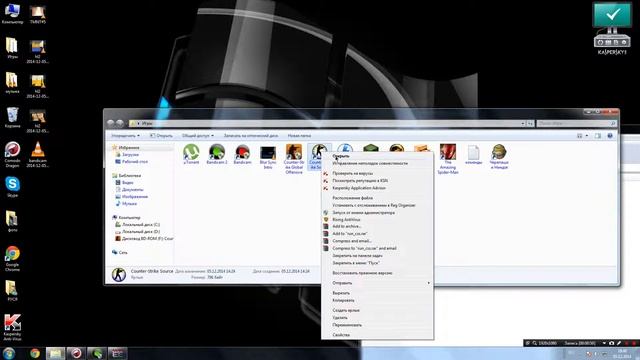This screenshot has height=360, width=640.
Task: Click Открыть button in Explorer toolbar
Action: (161, 136)
